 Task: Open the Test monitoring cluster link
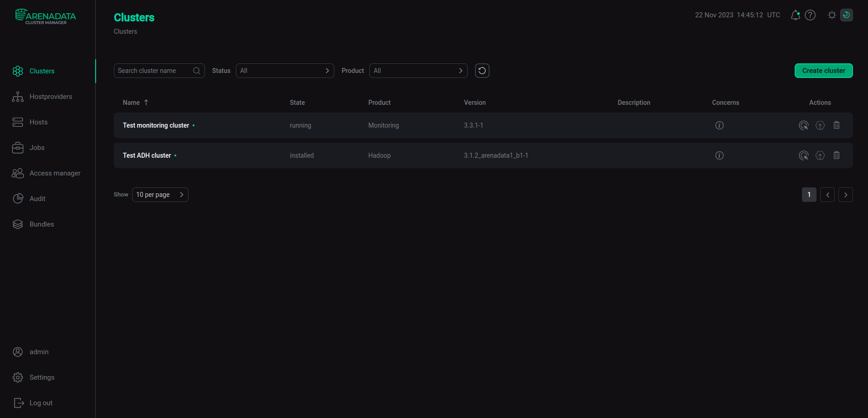(x=156, y=125)
